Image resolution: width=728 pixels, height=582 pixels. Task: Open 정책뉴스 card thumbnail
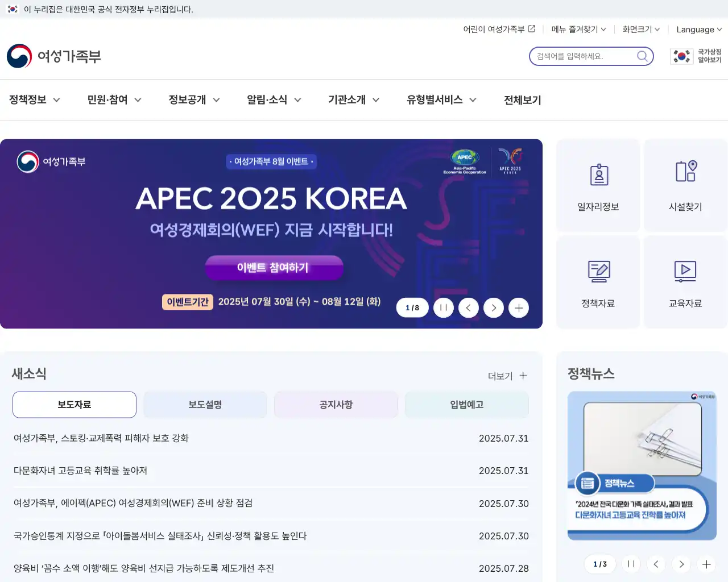642,465
